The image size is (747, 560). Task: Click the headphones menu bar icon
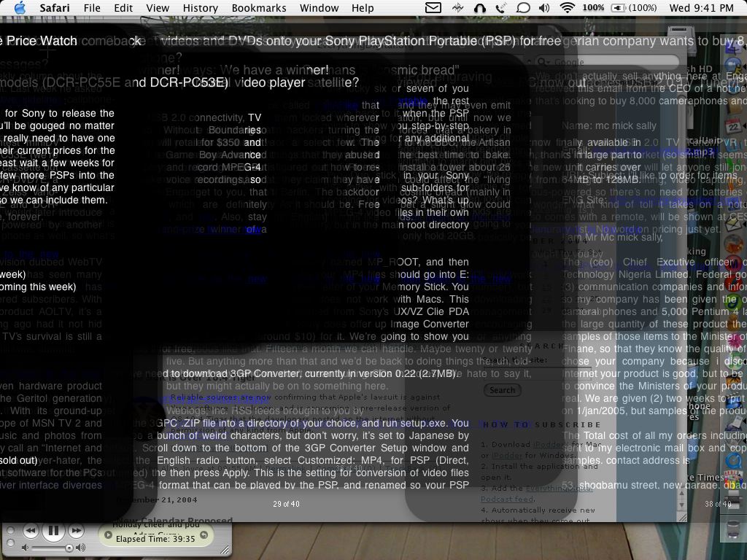480,7
